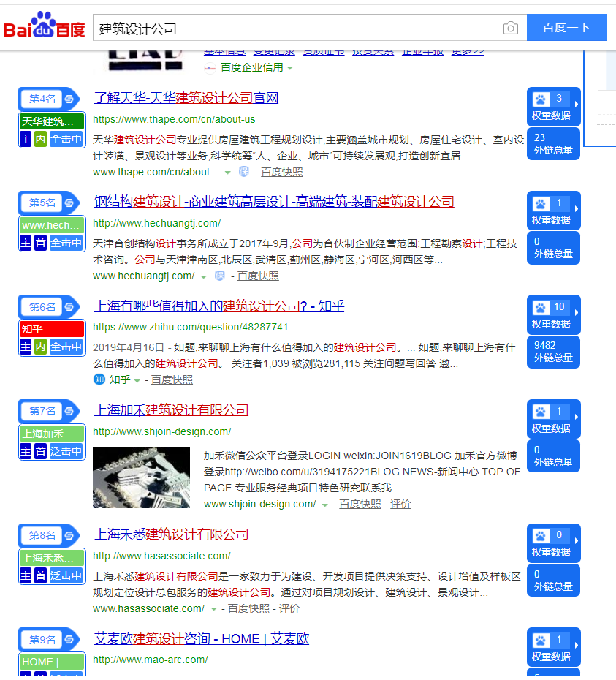Click the 保 shield badge after www.thape.com URL

[244, 172]
